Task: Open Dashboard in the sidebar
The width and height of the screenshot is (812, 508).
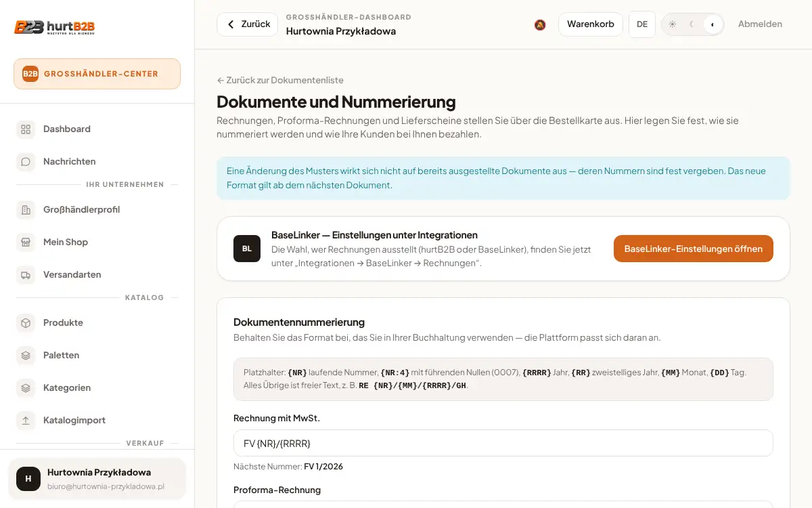Action: tap(97, 129)
